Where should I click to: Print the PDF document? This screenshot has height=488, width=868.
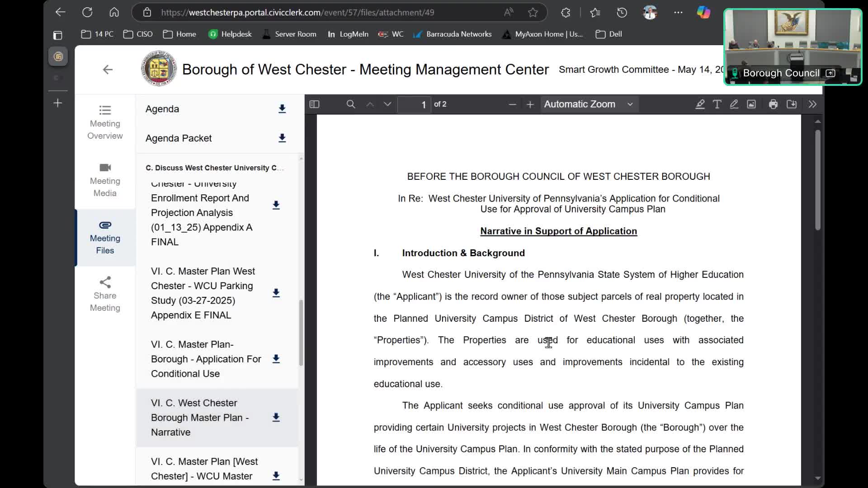(x=773, y=104)
